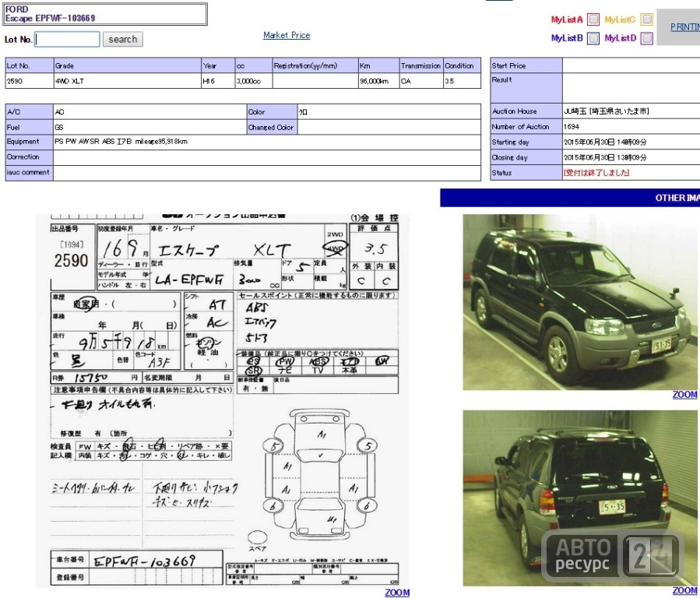Select the Equipment row value text
Screen dimensions: 700x598
(x=121, y=142)
